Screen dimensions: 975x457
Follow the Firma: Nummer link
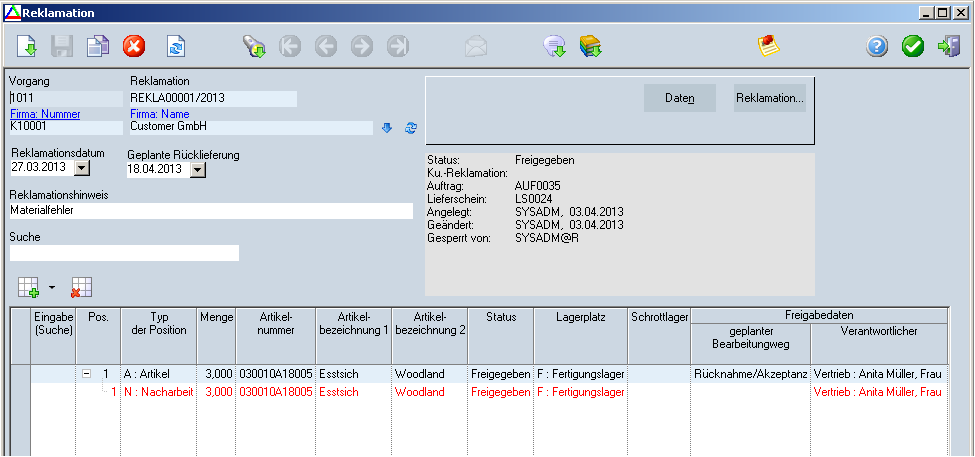[x=45, y=114]
